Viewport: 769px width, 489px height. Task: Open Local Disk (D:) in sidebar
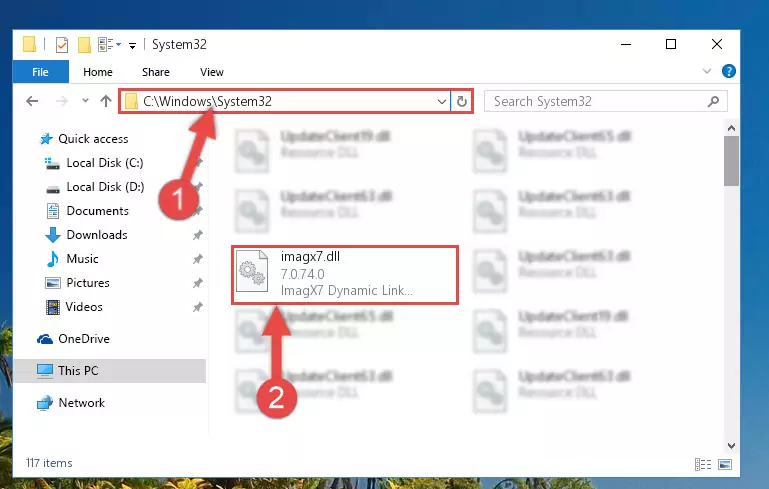105,187
